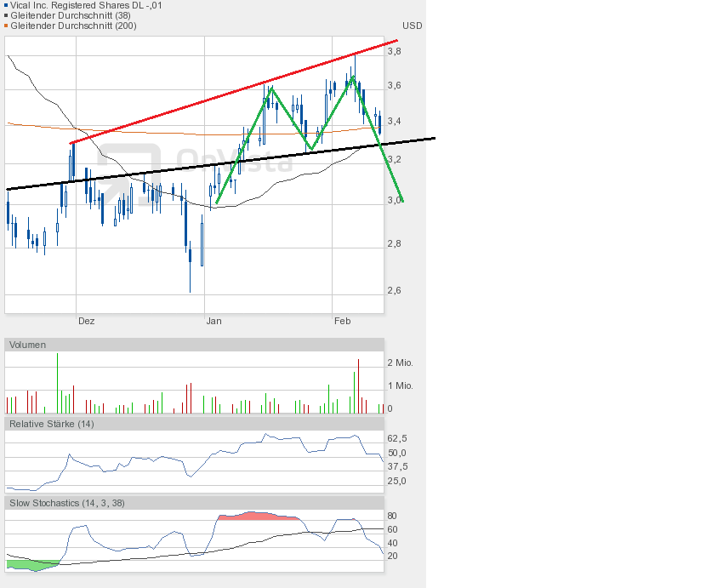Click the Dez label on the time axis

pos(86,321)
